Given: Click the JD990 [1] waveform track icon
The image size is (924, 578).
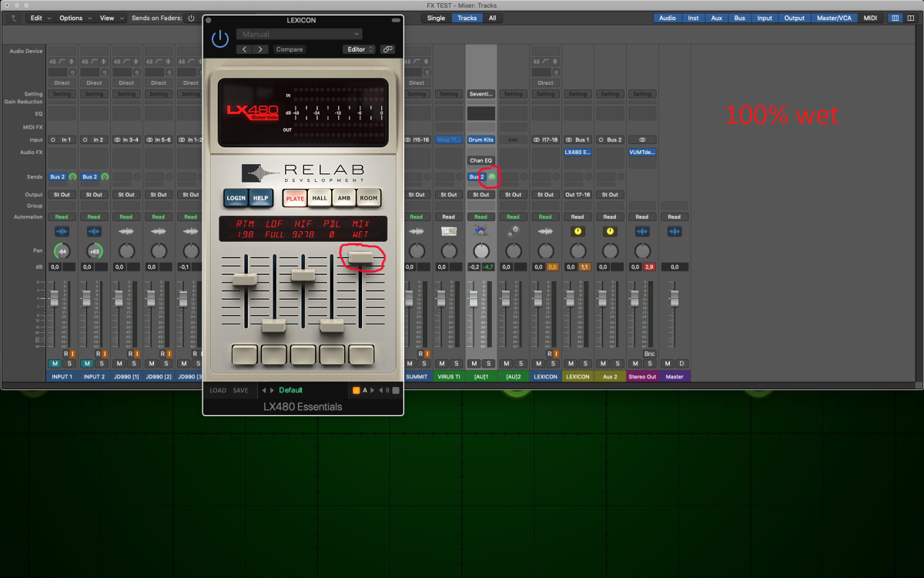Looking at the screenshot, I should 126,231.
